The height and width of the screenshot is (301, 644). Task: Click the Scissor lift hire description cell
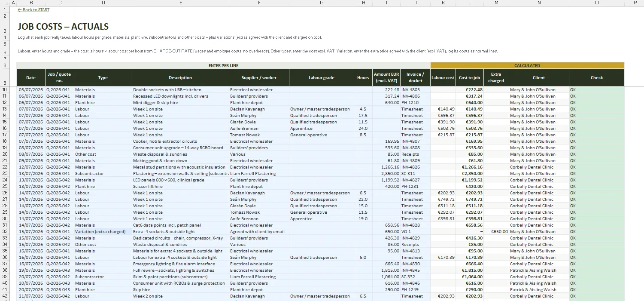point(180,187)
